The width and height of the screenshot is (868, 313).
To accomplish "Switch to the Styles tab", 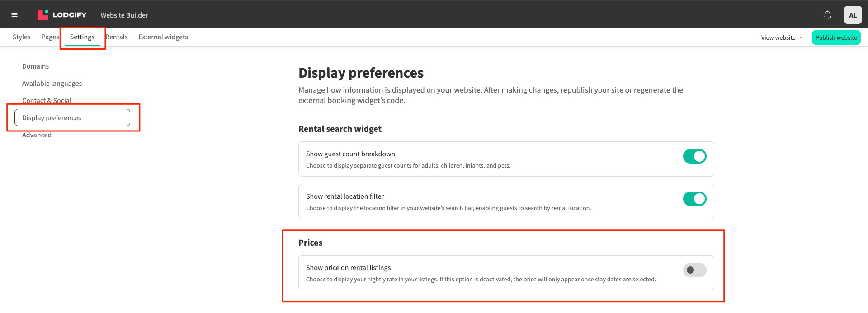I will click(22, 37).
